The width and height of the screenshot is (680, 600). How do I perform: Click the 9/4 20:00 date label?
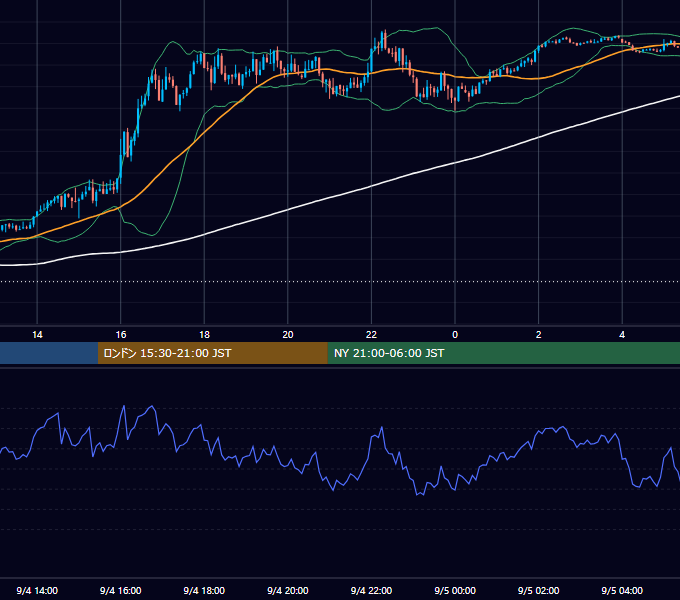click(x=288, y=590)
